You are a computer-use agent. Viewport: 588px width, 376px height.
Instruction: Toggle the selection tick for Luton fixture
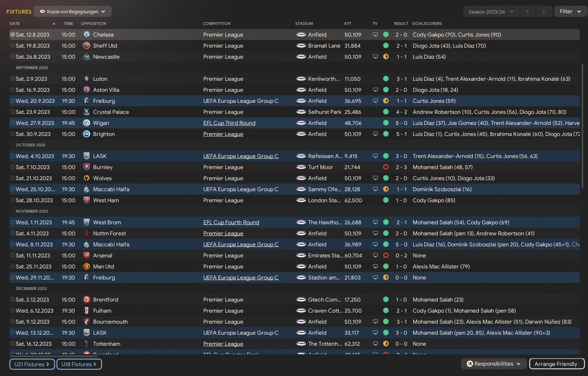[12, 79]
